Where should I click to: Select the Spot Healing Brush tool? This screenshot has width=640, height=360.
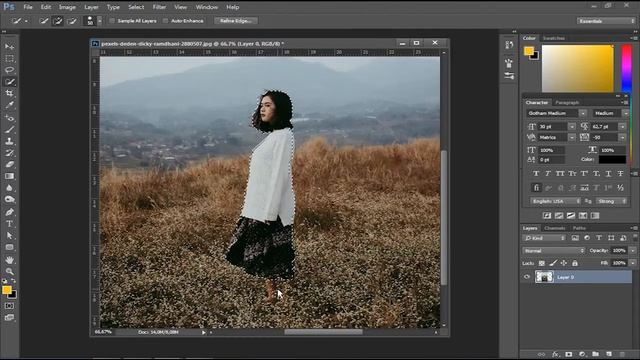click(x=9, y=118)
